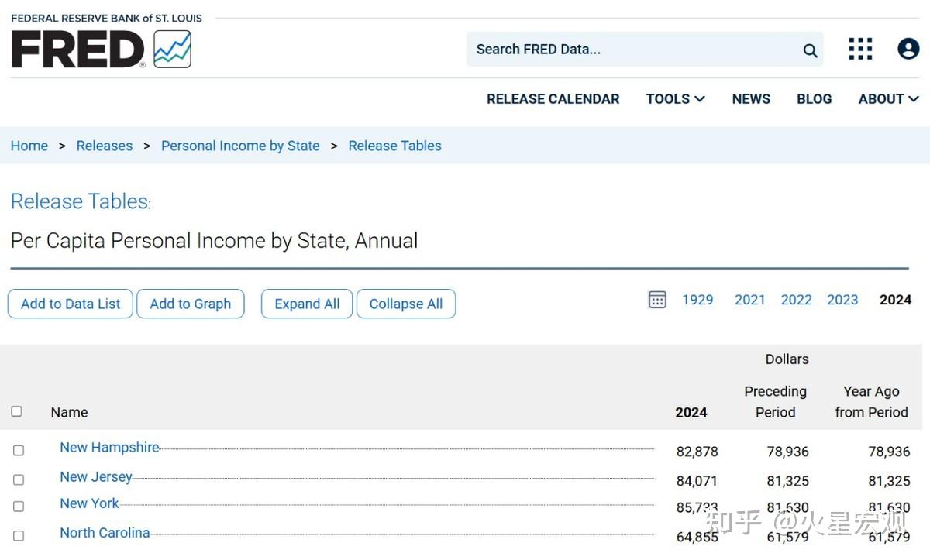Select the North Carolina row checkbox
This screenshot has height=560, width=930.
(19, 535)
